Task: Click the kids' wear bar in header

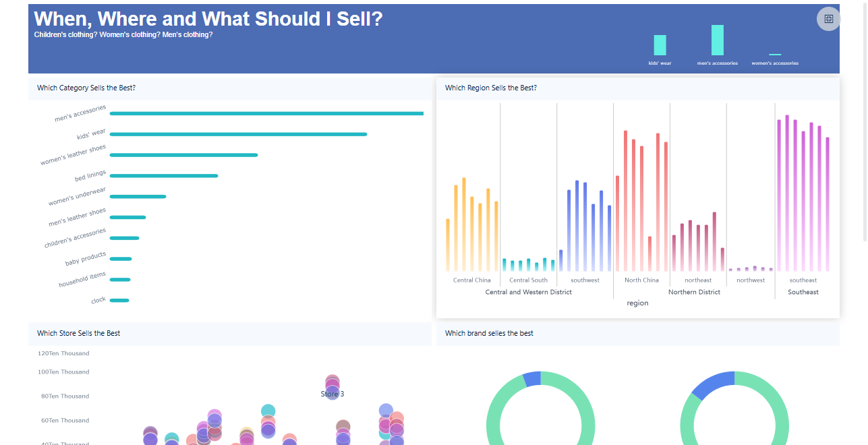Action: point(660,45)
